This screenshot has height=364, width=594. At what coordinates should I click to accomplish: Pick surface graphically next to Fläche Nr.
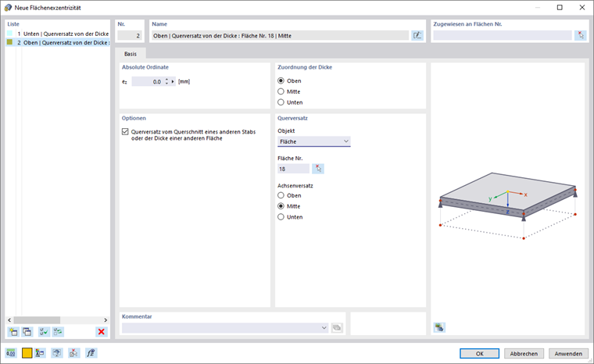click(318, 169)
